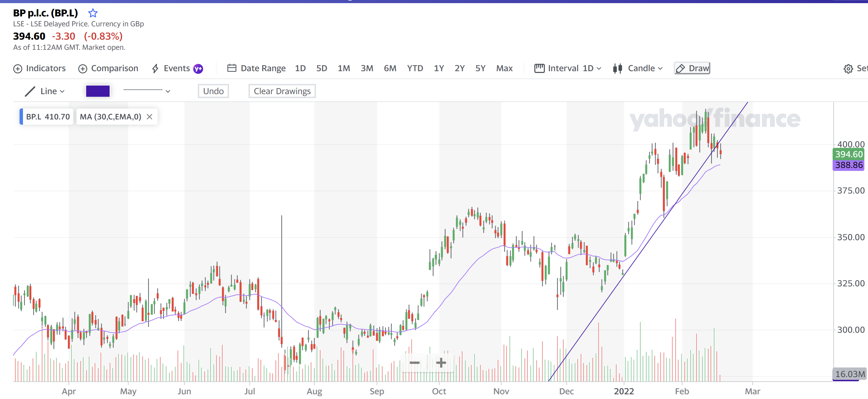Image resolution: width=868 pixels, height=399 pixels.
Task: Click the 350.00 price axis label
Action: point(851,237)
